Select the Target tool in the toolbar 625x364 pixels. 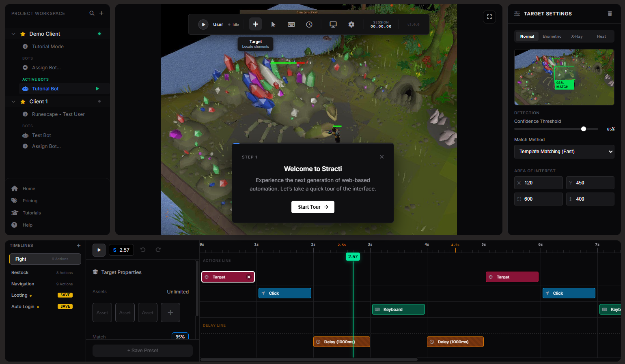click(255, 24)
